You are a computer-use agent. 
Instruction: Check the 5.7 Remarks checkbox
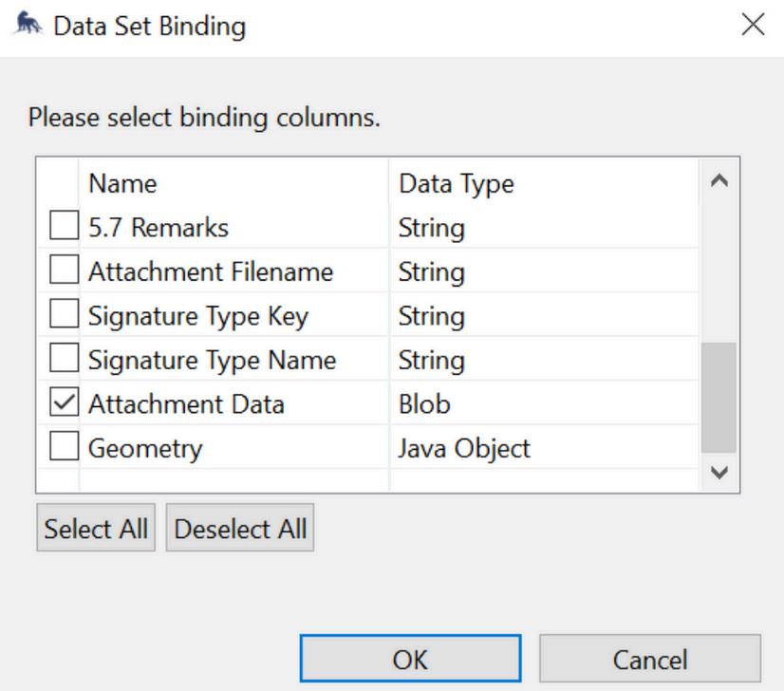63,229
